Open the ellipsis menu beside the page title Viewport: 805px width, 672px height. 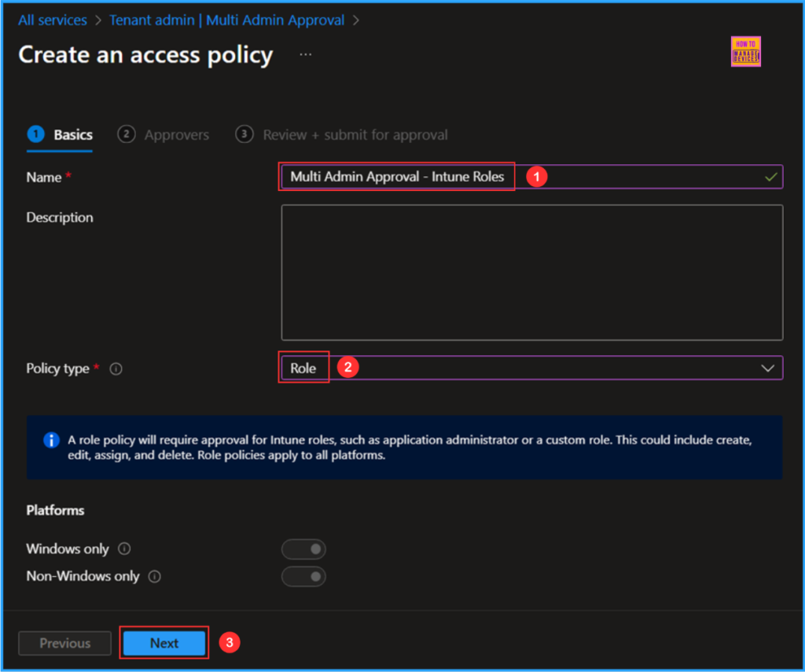point(306,54)
